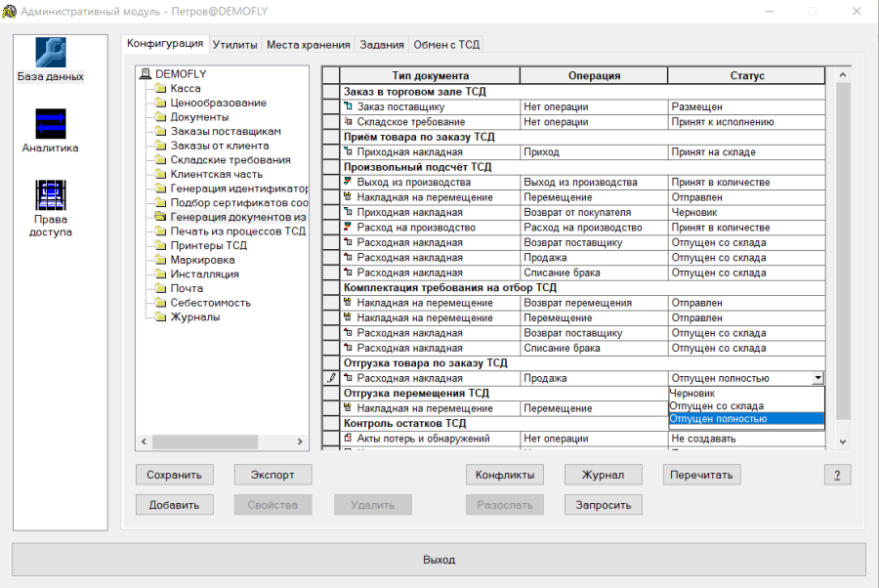
Task: Open the Права доступа section icon
Action: click(x=50, y=194)
